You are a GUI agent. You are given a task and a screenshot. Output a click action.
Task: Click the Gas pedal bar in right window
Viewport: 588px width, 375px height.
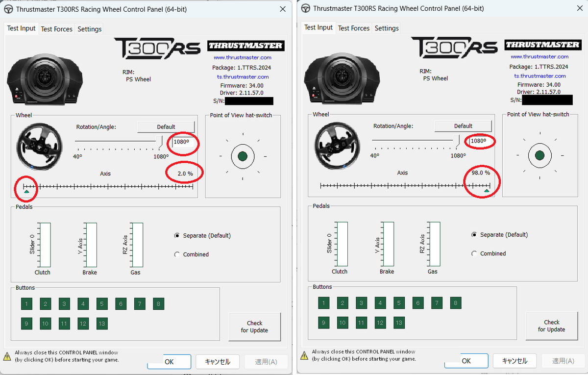coord(434,244)
